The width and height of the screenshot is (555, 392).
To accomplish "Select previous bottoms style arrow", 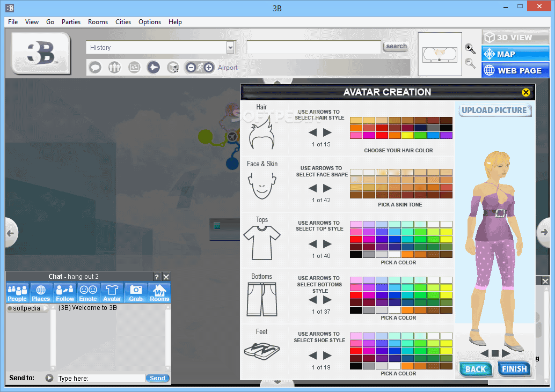I will pos(312,300).
